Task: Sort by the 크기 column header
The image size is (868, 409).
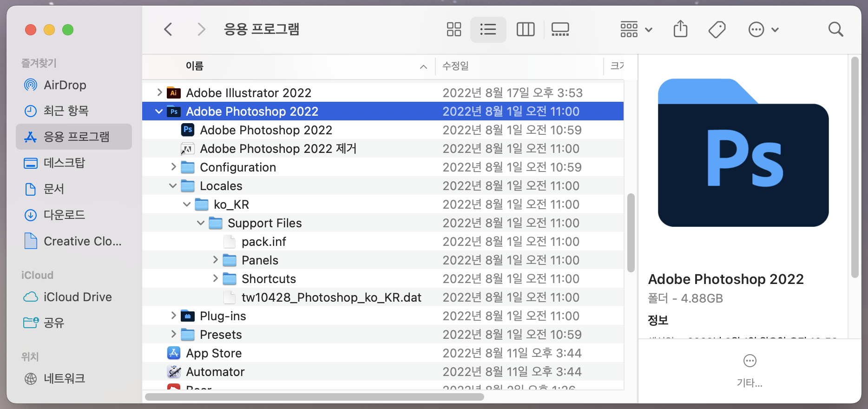Action: point(617,66)
